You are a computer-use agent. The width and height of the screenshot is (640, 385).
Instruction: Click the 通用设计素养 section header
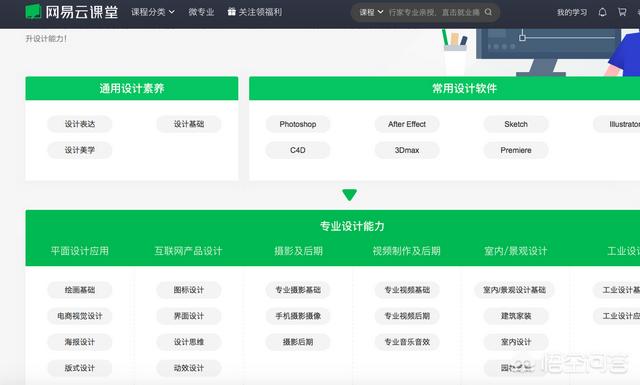[132, 88]
